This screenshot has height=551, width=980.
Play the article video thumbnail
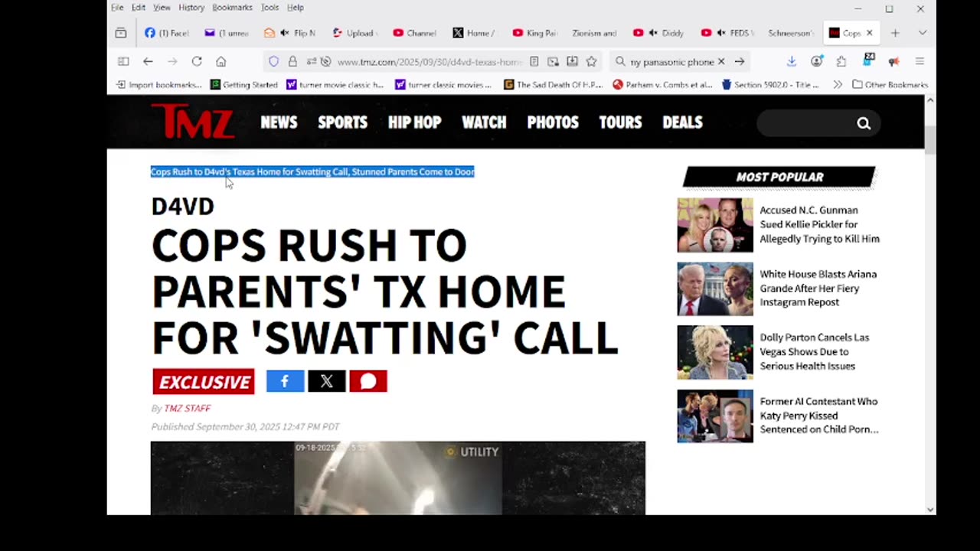coord(397,478)
